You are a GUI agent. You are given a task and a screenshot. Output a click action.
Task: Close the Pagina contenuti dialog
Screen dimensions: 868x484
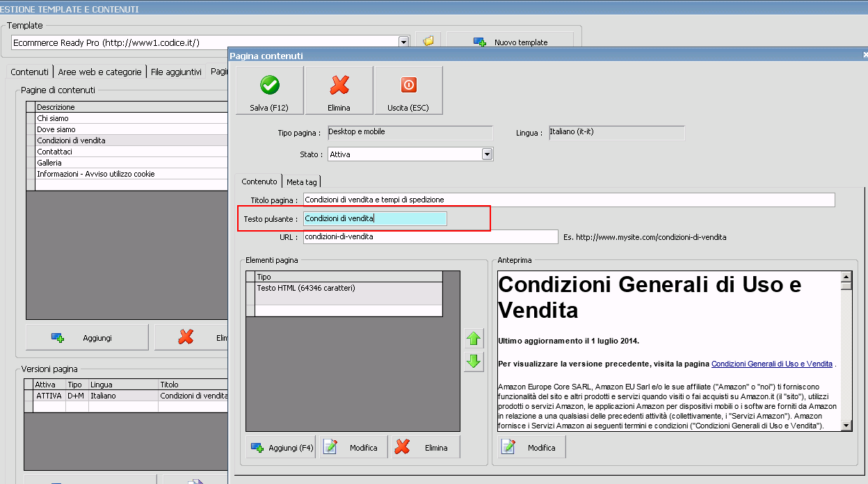point(865,54)
